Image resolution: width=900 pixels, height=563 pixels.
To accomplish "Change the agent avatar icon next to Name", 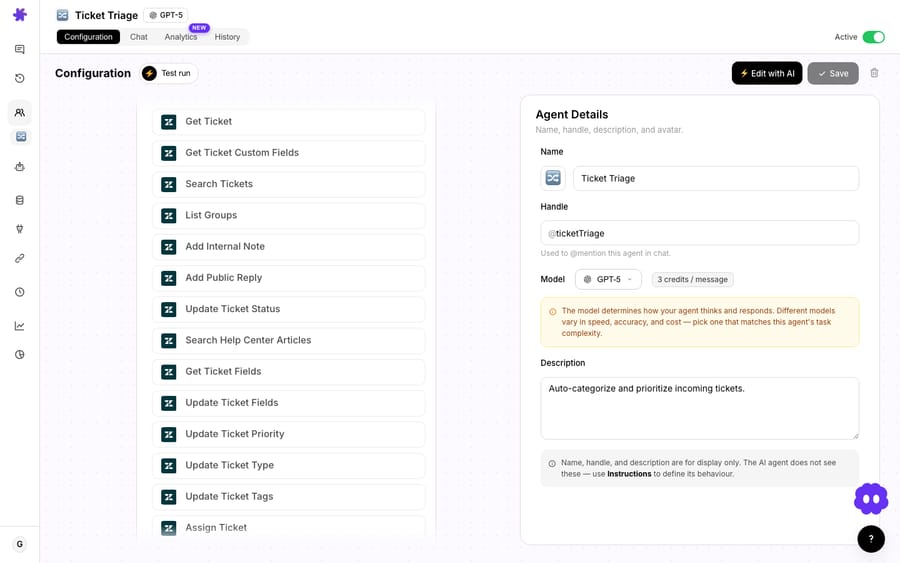I will (553, 178).
